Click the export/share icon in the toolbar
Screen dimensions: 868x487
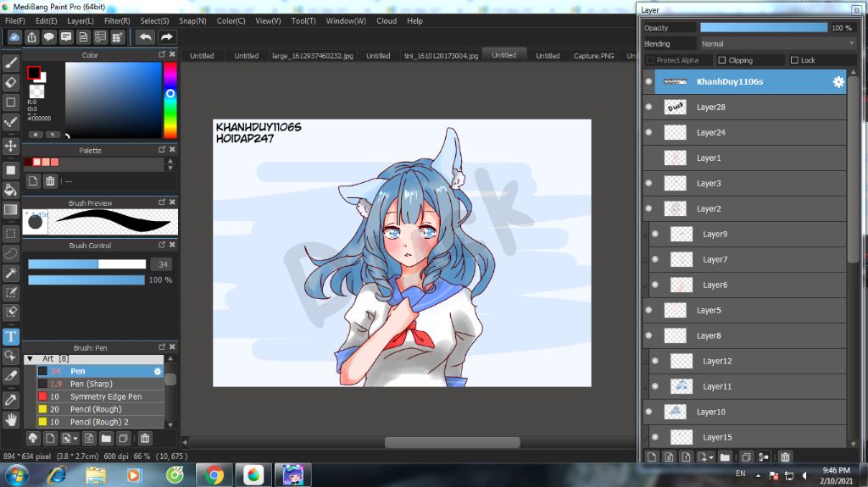(x=31, y=37)
